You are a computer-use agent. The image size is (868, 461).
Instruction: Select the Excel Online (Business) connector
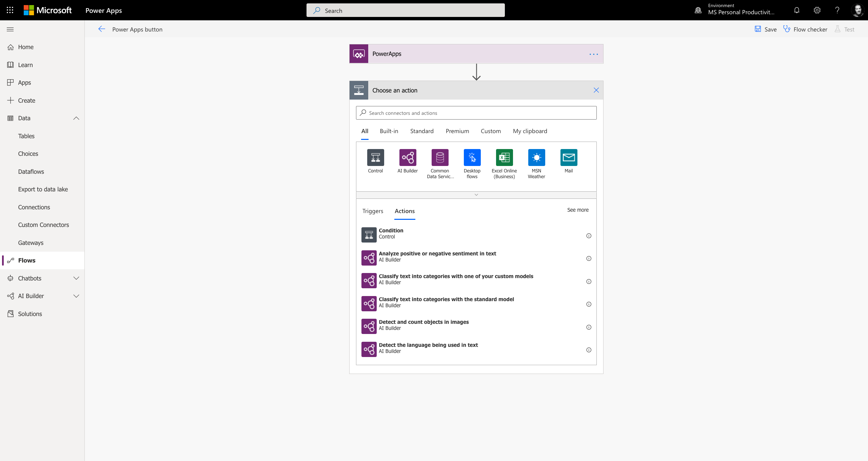pyautogui.click(x=504, y=158)
